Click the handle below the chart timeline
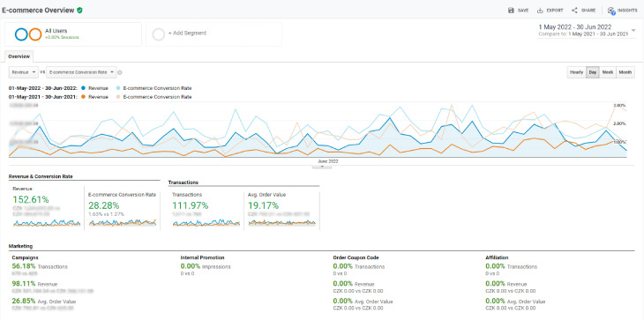 [322, 167]
